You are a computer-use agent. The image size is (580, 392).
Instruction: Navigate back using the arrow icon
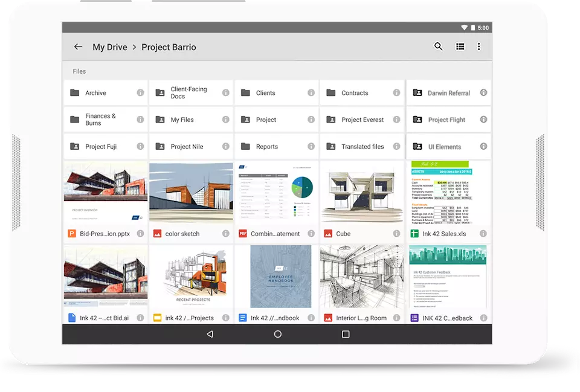coord(78,47)
